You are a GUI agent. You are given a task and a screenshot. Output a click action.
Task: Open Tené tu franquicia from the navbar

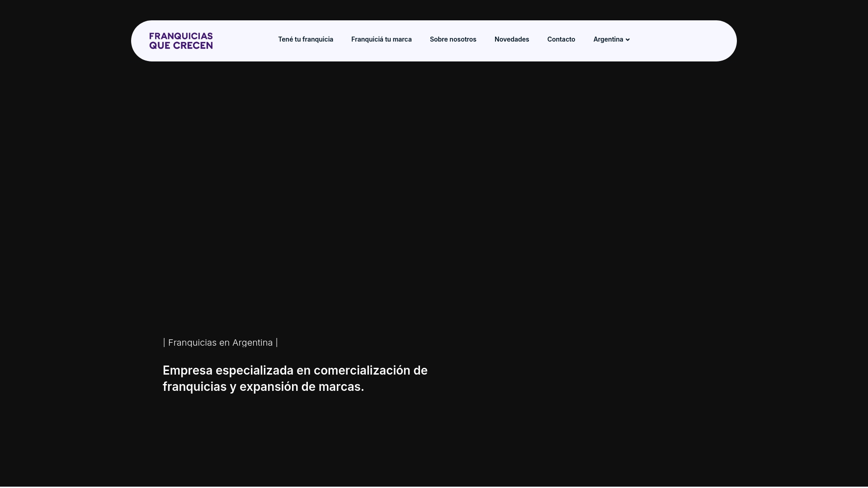pos(306,39)
